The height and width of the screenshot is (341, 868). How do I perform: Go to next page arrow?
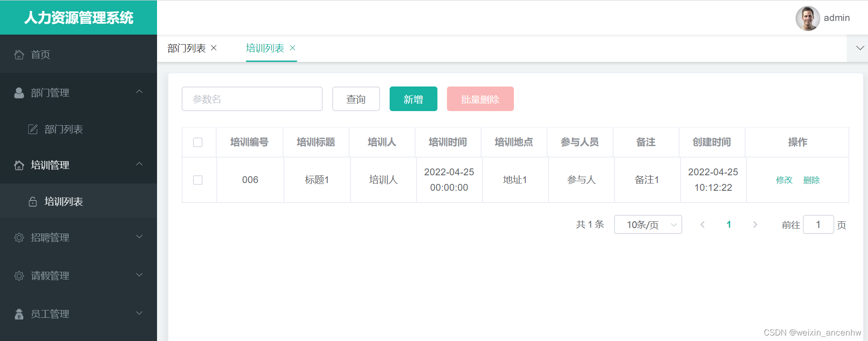[755, 224]
